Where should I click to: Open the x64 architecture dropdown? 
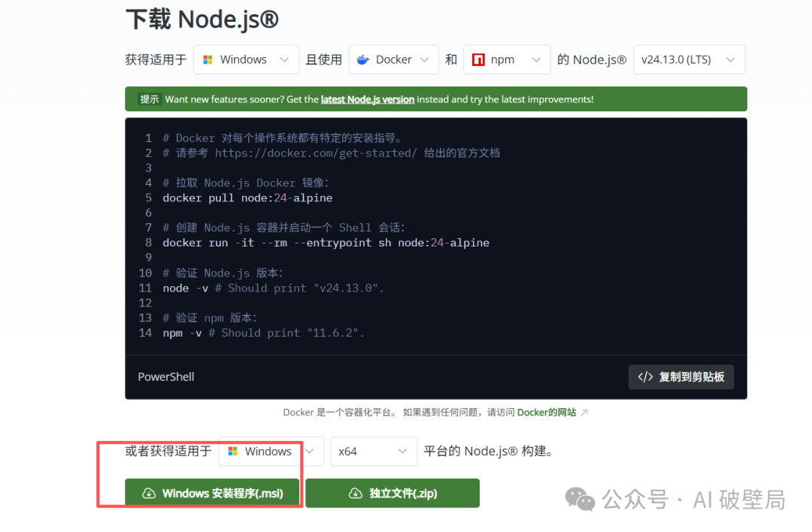[x=374, y=452]
